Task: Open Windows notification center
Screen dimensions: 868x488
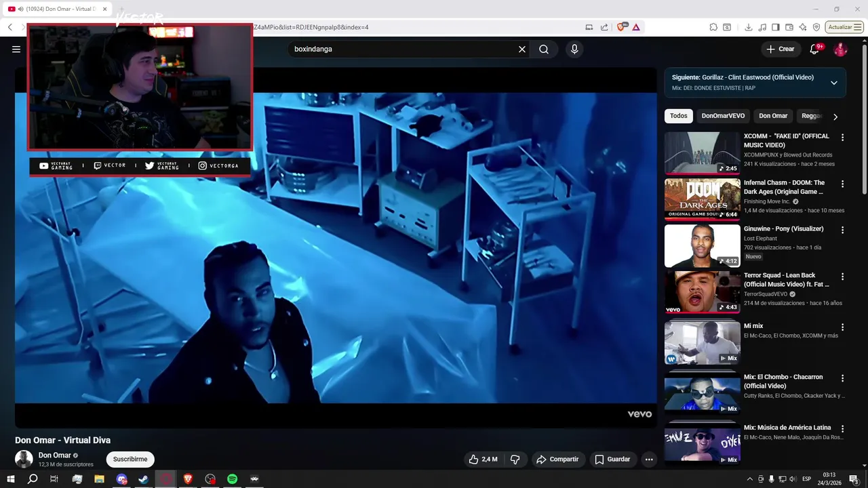Action: [854, 479]
